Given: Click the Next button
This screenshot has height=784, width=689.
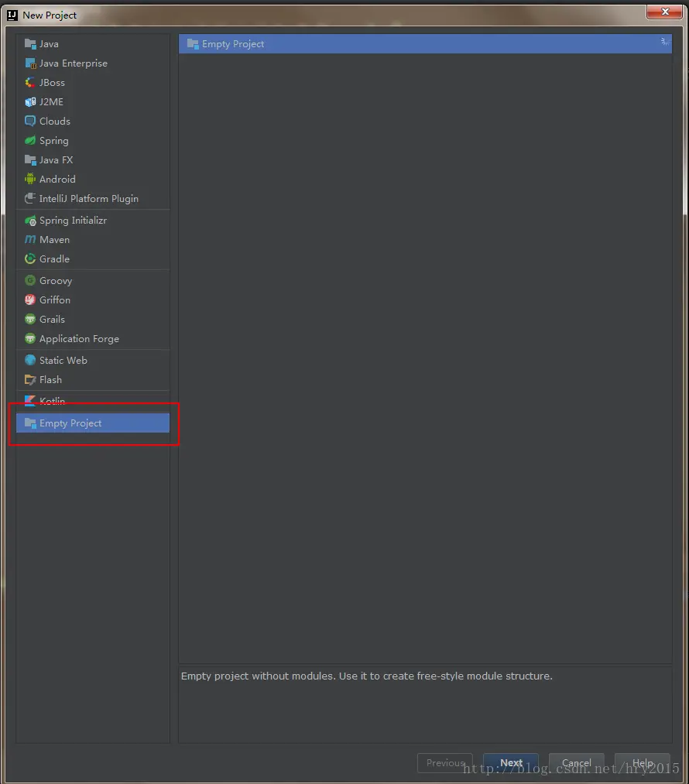Looking at the screenshot, I should [510, 763].
